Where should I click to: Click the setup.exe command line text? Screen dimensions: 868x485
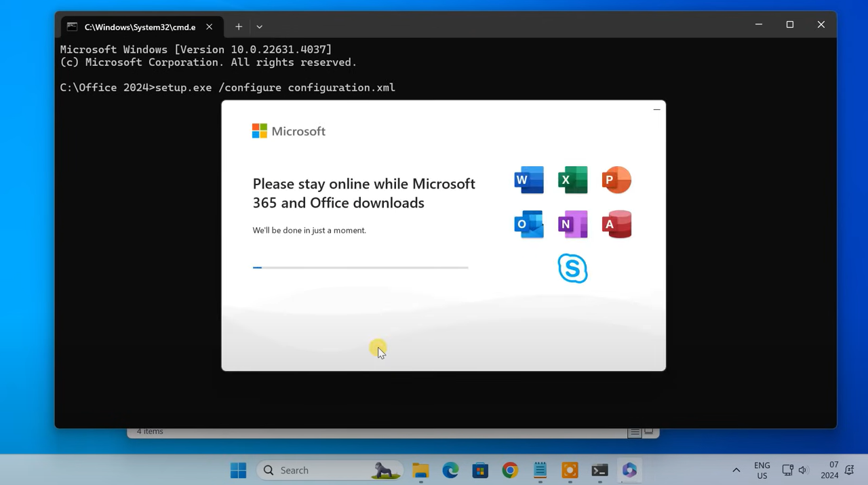(x=227, y=88)
